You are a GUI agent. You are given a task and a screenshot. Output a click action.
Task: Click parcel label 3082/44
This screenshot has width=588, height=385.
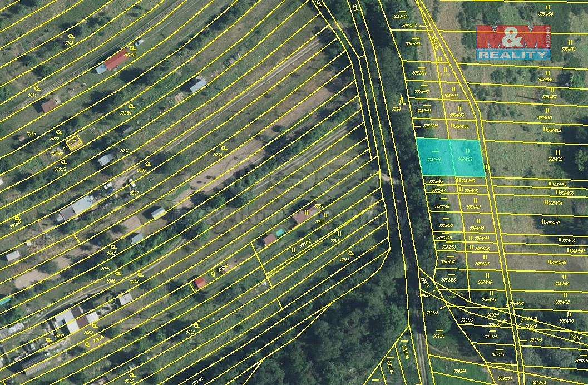click(431, 126)
